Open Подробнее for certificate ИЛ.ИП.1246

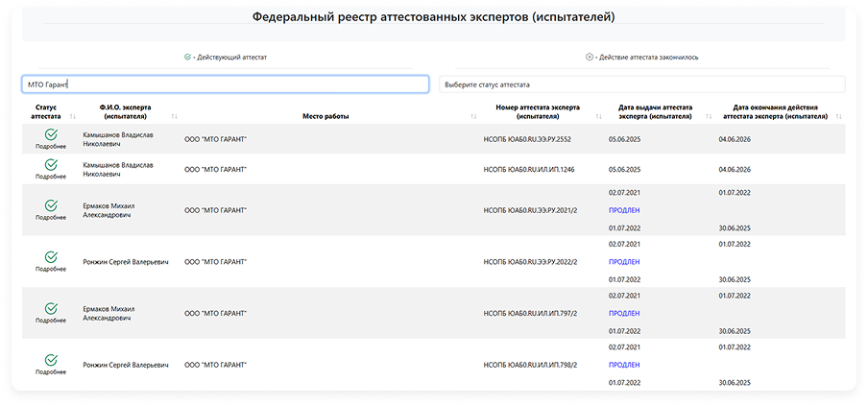click(x=51, y=177)
